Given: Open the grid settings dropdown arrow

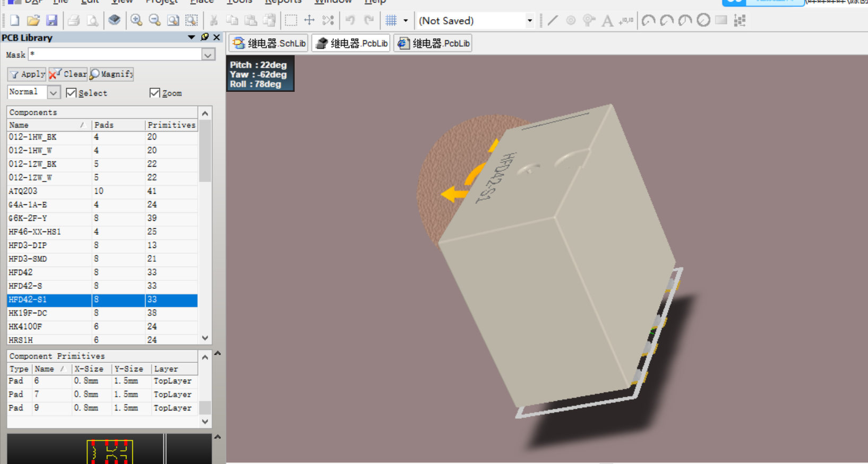Looking at the screenshot, I should [406, 21].
